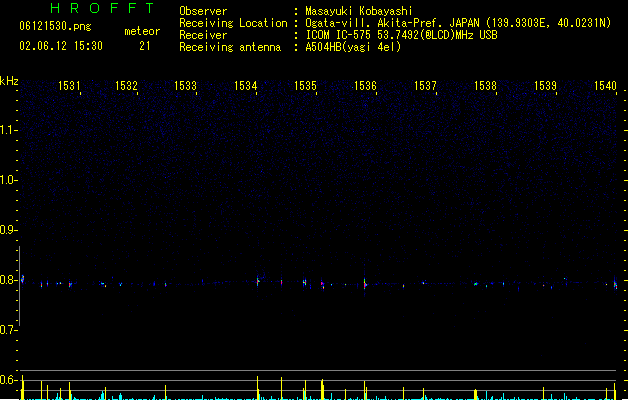Viewport: 629px width, 400px height.
Task: Select the Ogata-vill. Akita-Pref. JAPAN location text
Action: (x=458, y=23)
